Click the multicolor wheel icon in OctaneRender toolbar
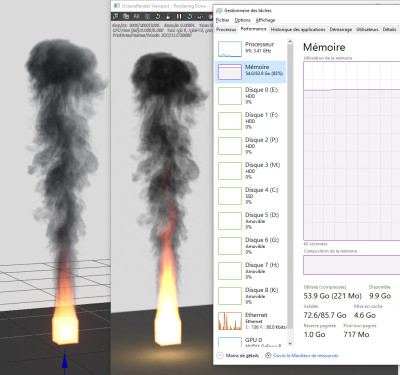 pyautogui.click(x=210, y=16)
